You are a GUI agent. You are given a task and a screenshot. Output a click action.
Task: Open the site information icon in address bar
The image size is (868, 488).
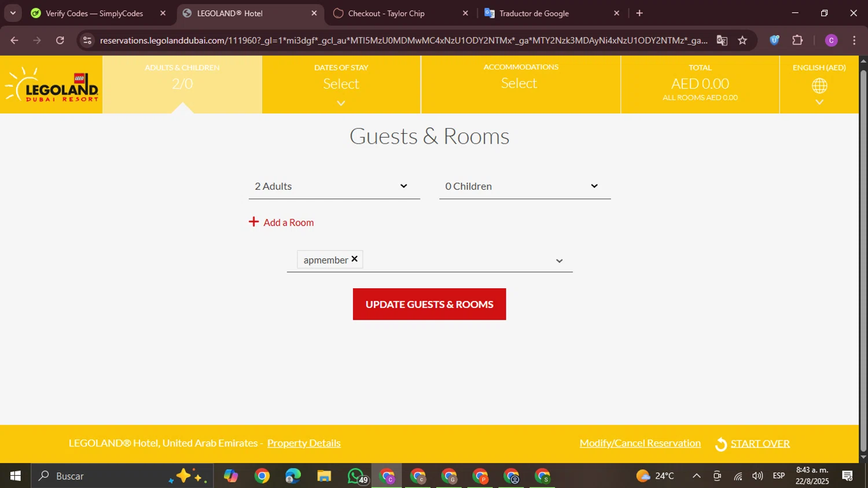coord(87,40)
